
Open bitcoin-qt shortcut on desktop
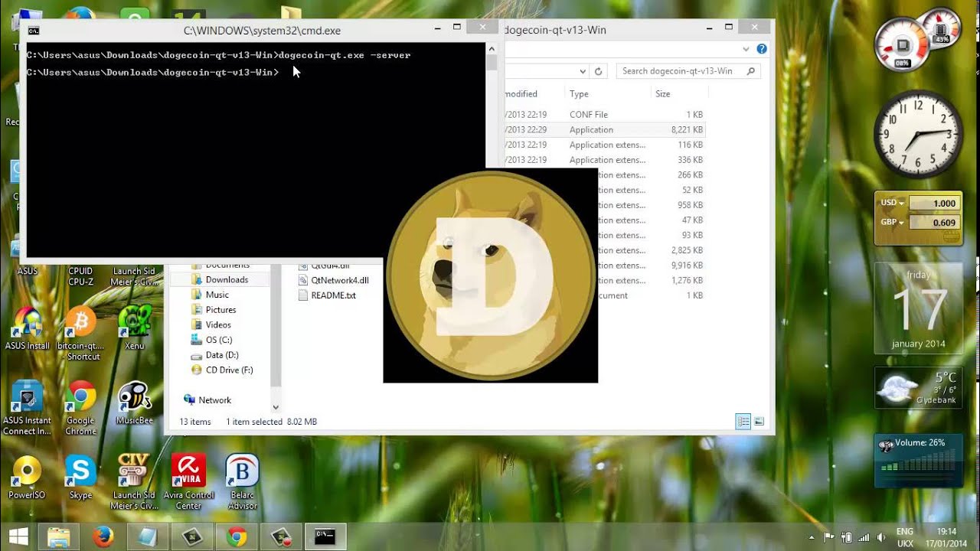(80, 334)
